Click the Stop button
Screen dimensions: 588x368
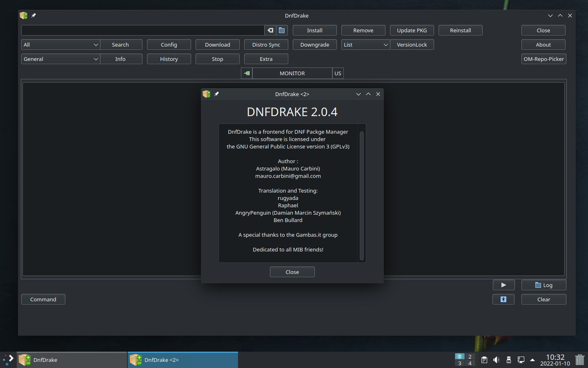pos(218,59)
